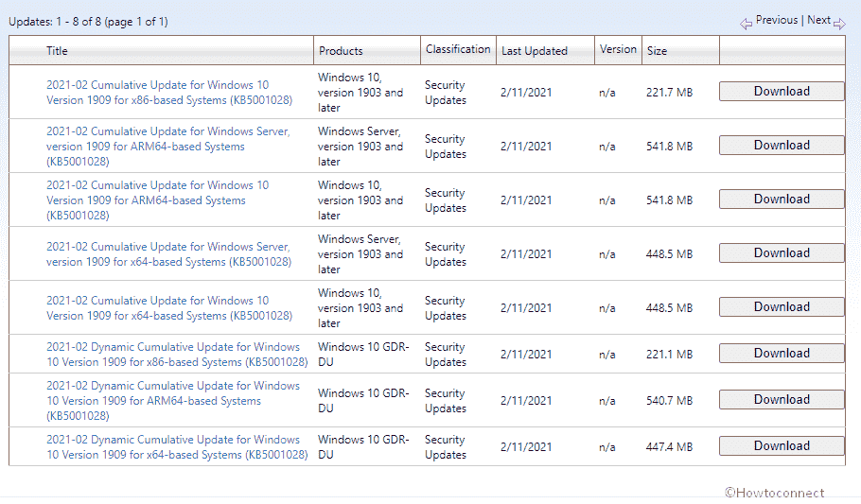The image size is (861, 504).
Task: Download the 447.4 MB x64 dynamic update
Action: tap(782, 446)
